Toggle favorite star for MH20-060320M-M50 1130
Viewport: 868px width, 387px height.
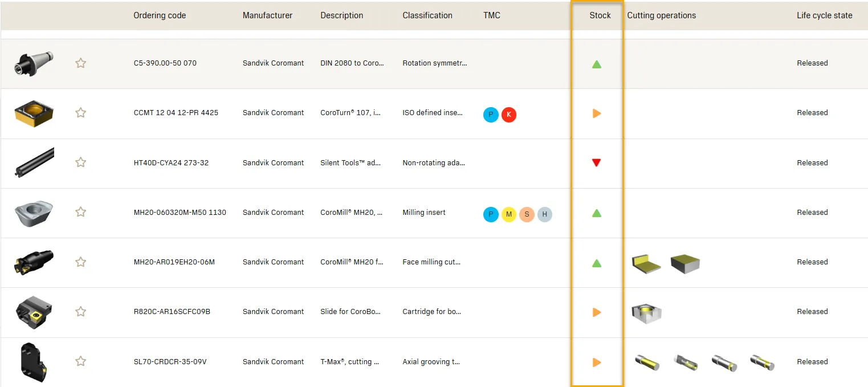click(81, 212)
